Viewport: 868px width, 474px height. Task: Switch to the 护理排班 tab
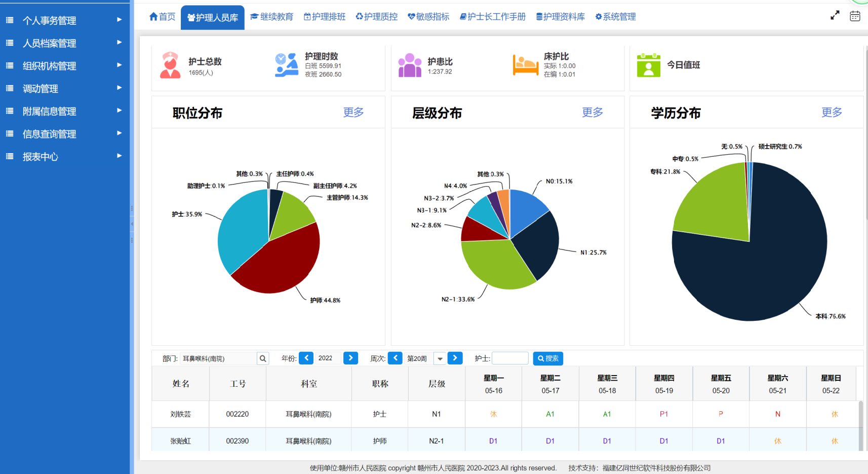click(x=325, y=17)
